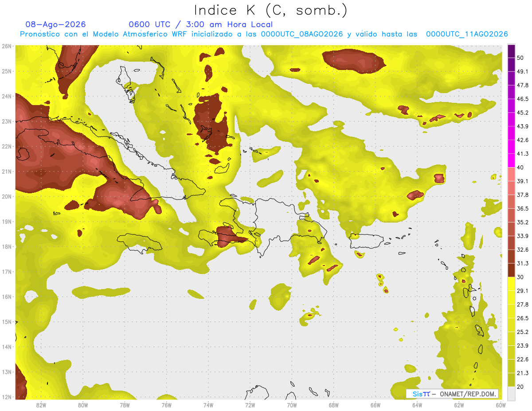Screen dimensions: 532x411
Task: Click the longitude label '62W'
Action: pyautogui.click(x=459, y=405)
